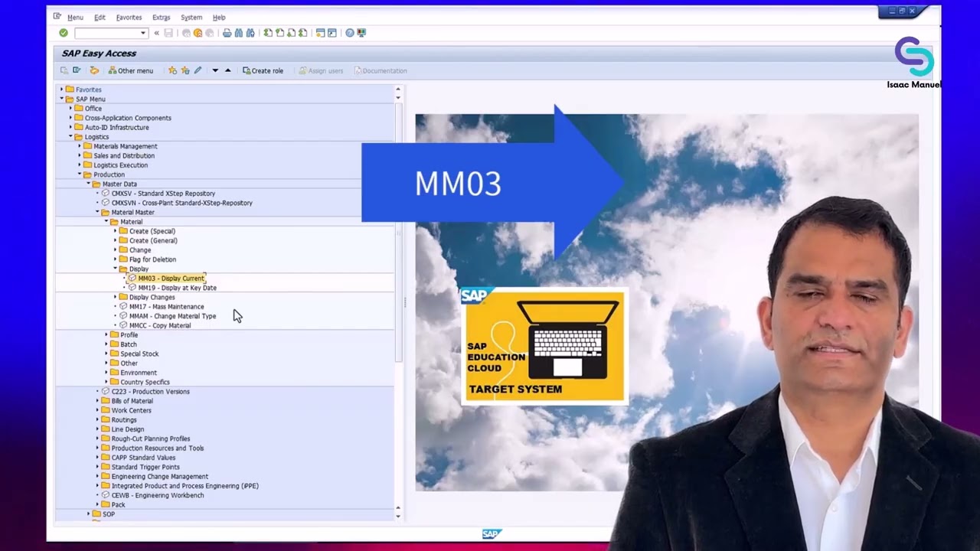
Task: Collapse the Display folder node
Action: [x=115, y=269]
